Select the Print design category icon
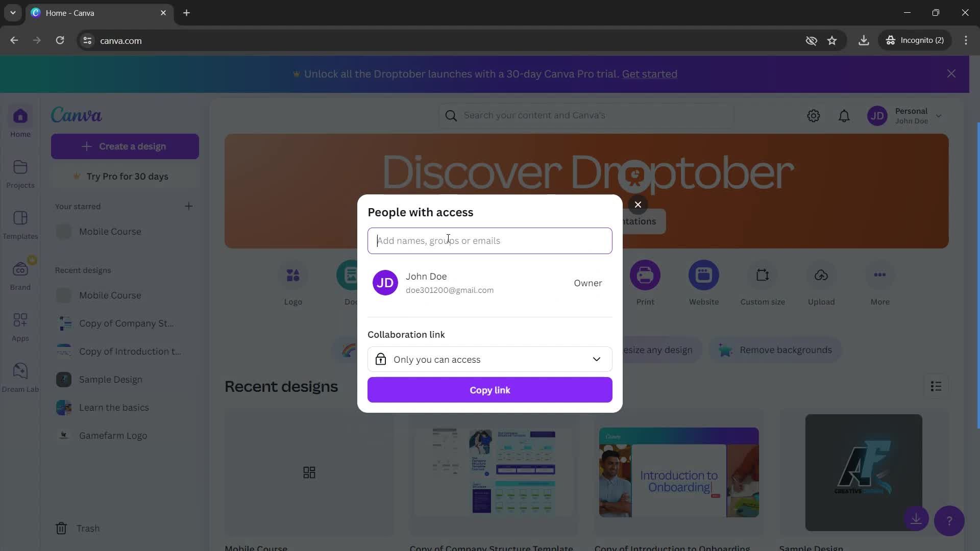980x551 pixels. tap(645, 274)
